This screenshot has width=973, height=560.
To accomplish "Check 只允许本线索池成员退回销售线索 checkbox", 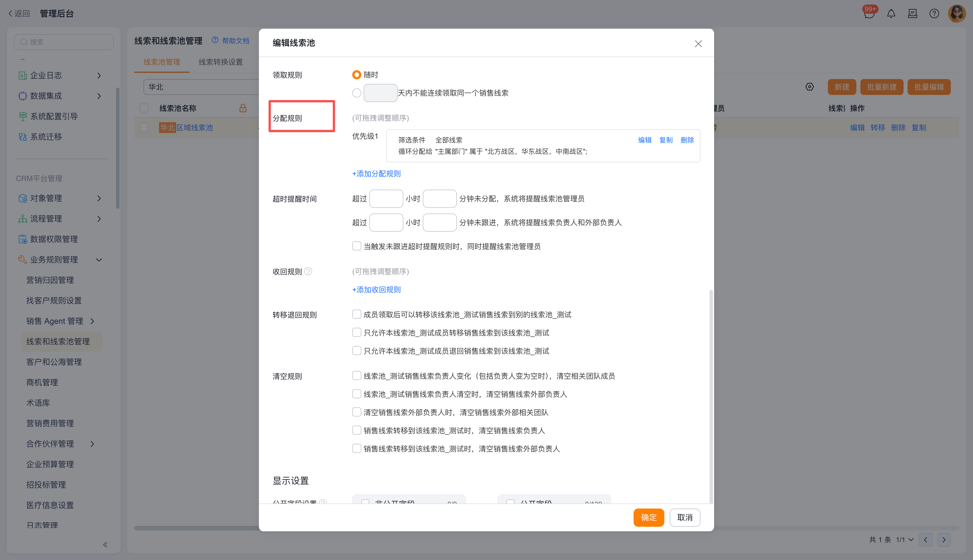I will point(357,351).
